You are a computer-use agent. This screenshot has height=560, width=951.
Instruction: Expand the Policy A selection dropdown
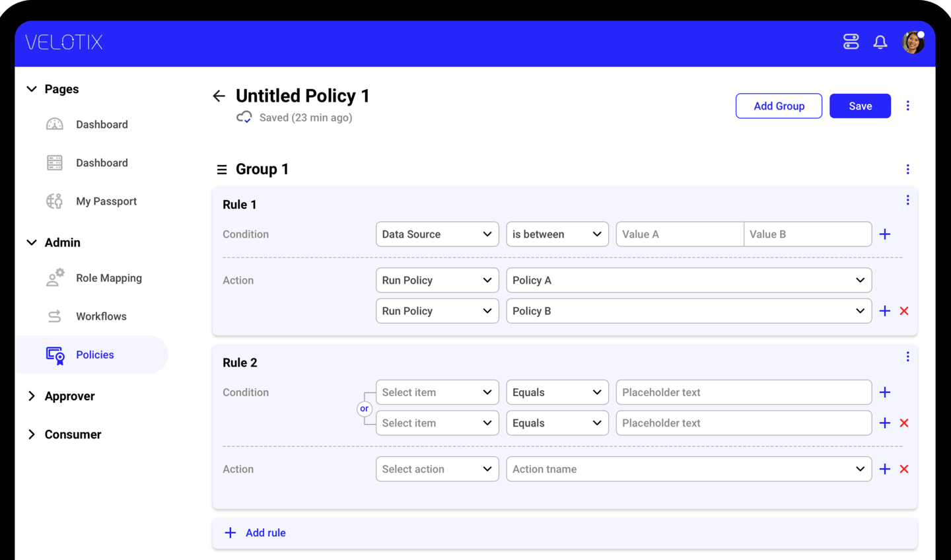[x=688, y=281]
